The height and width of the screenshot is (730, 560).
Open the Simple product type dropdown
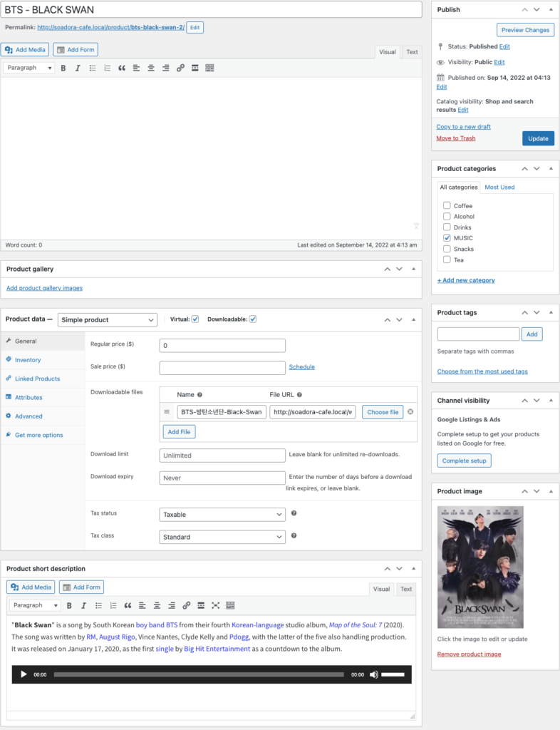108,320
